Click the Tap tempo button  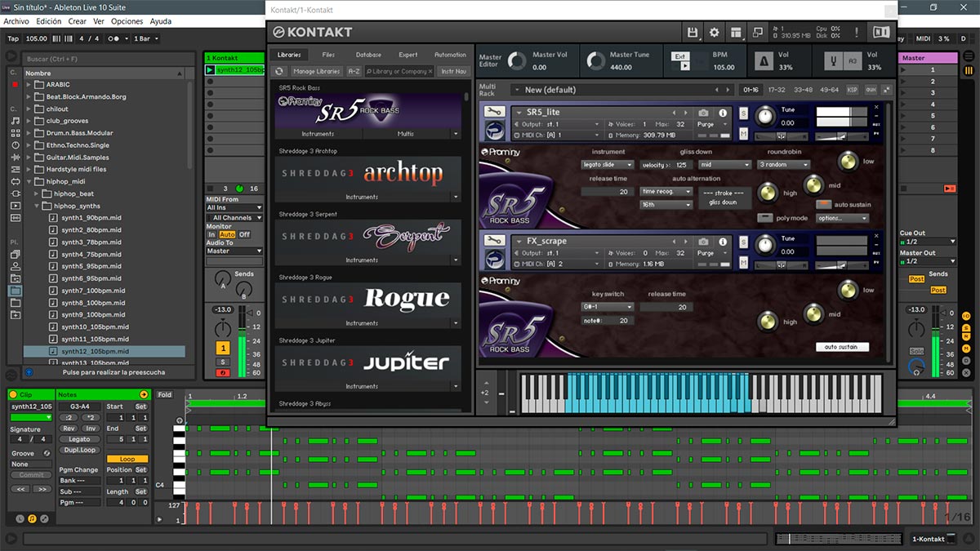point(13,38)
